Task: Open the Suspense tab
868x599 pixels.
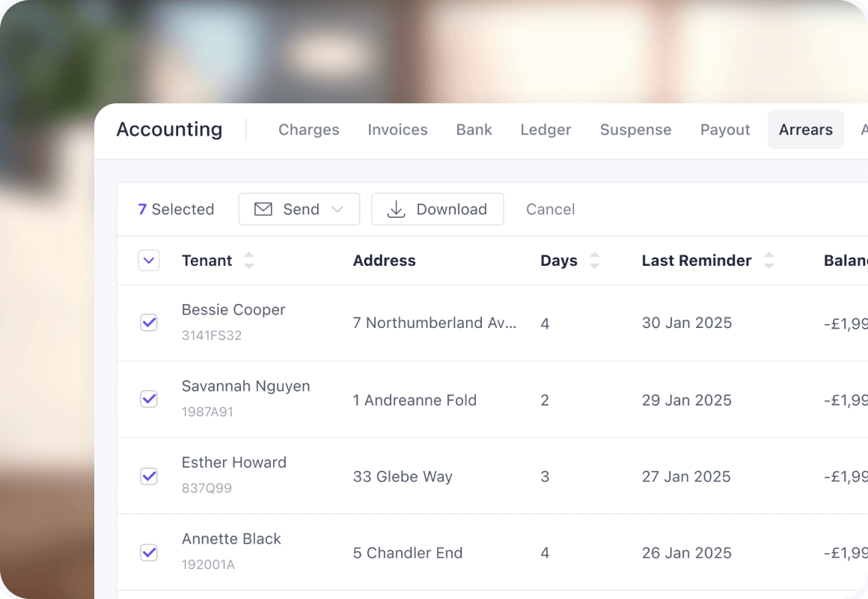Action: [x=635, y=130]
